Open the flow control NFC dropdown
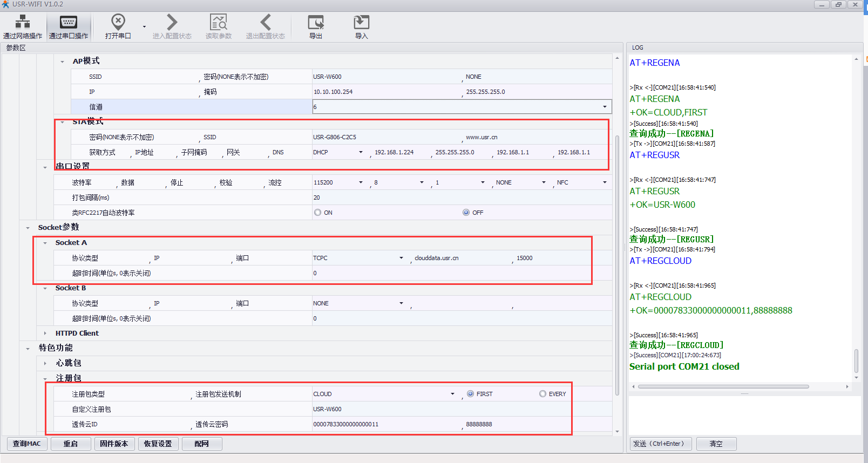This screenshot has height=463, width=868. pyautogui.click(x=605, y=182)
